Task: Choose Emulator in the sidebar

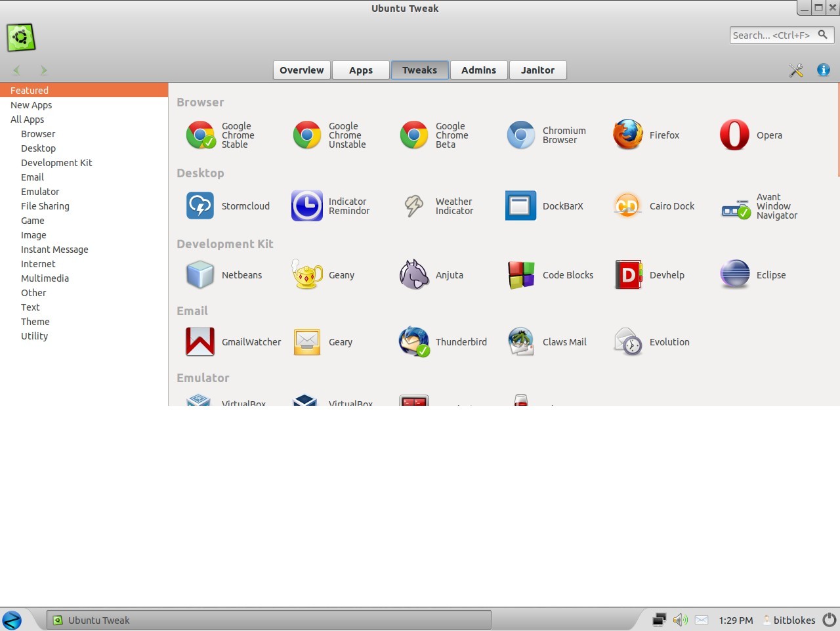Action: point(84,192)
